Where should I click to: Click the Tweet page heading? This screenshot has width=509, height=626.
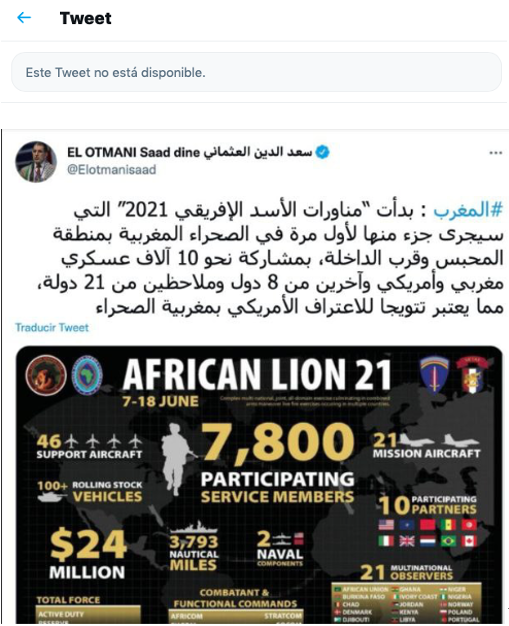tap(85, 18)
